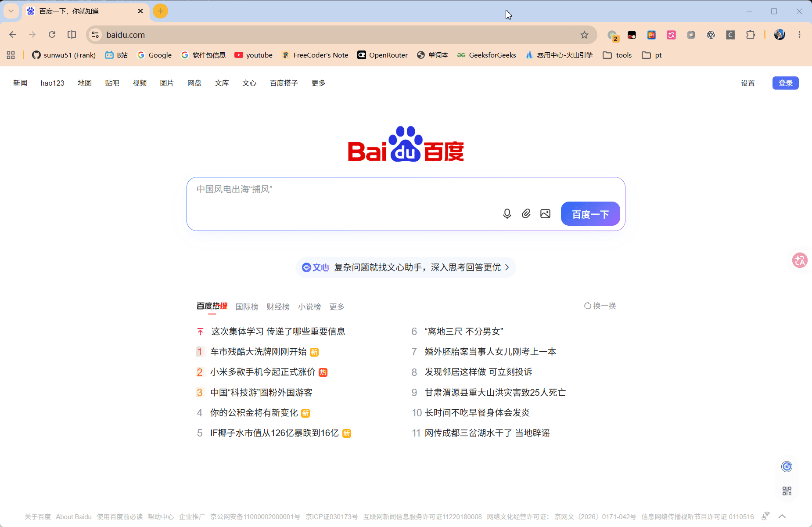This screenshot has width=812, height=527.
Task: Switch to the 小说榜 tab
Action: 309,307
